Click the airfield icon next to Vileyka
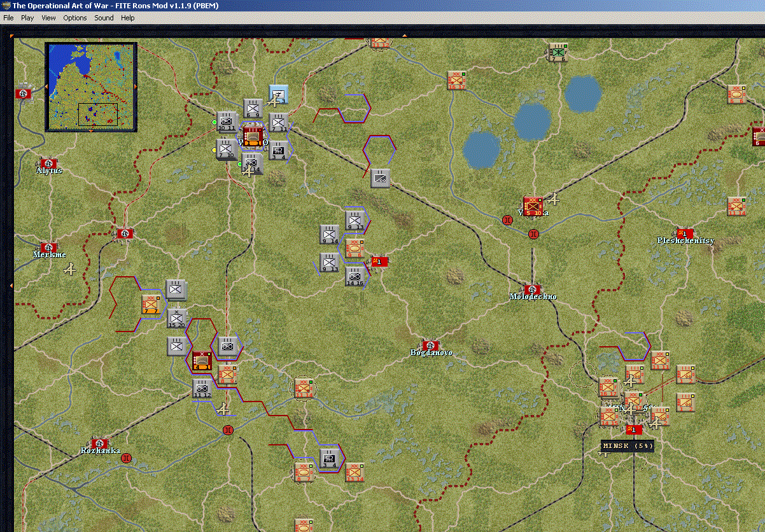 (554, 200)
